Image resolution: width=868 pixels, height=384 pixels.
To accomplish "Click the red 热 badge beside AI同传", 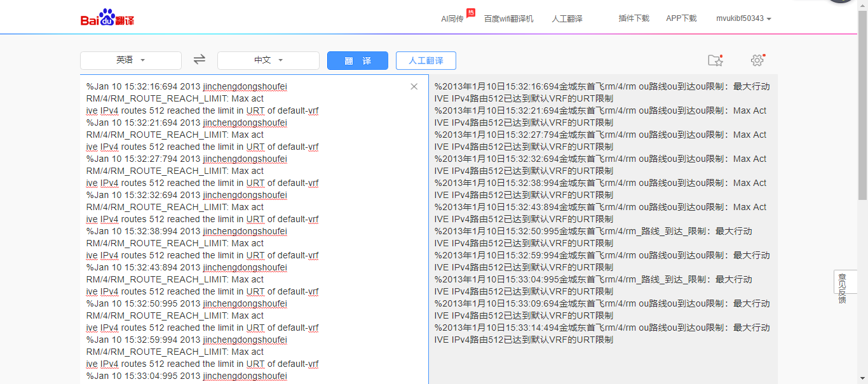I will coord(471,12).
